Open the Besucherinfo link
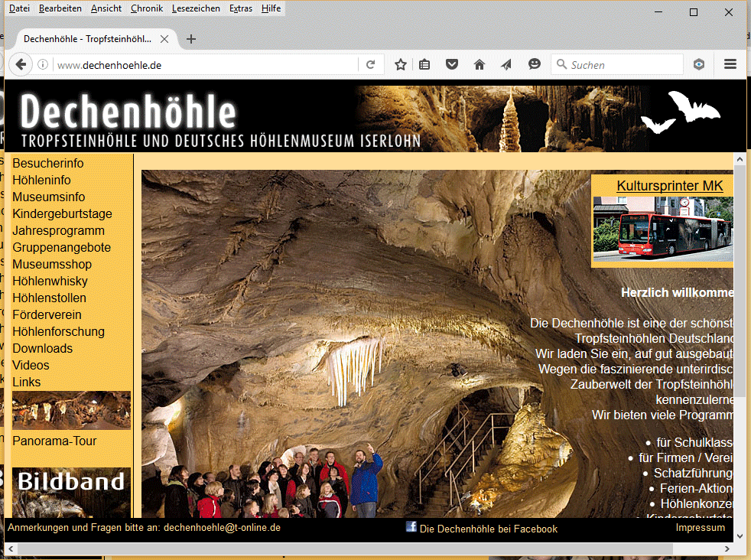This screenshot has height=560, width=751. (x=48, y=164)
